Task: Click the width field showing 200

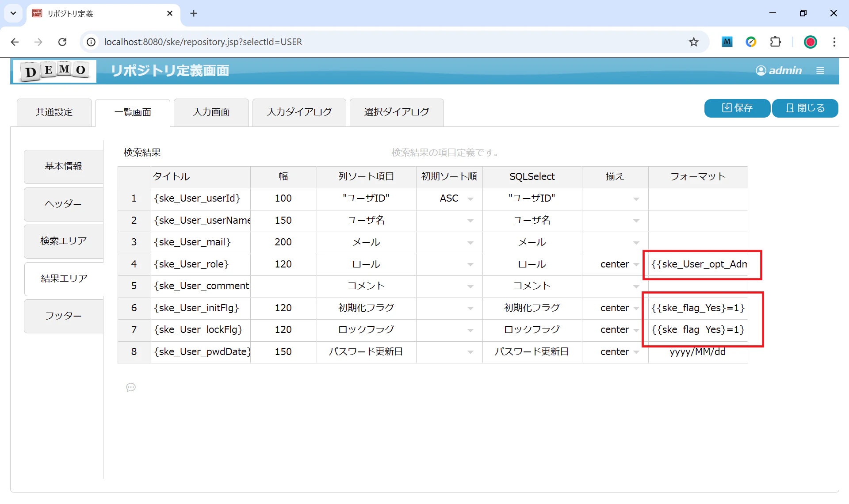Action: 283,242
